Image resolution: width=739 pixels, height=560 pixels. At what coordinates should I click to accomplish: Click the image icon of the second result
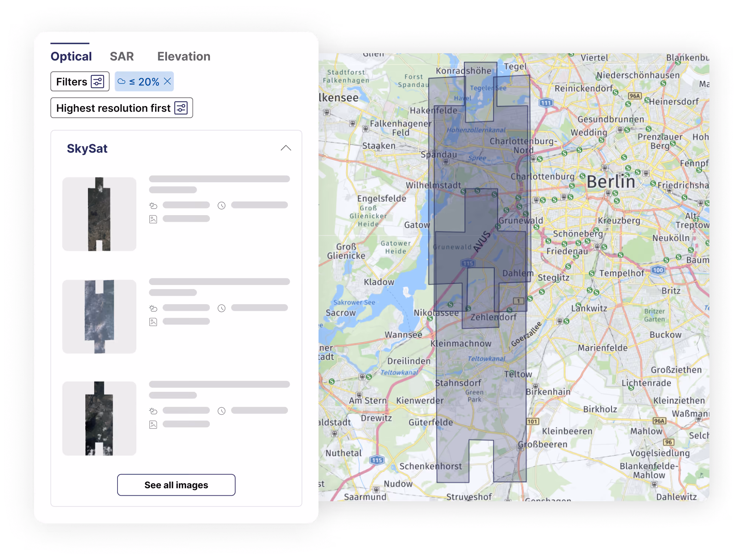coord(153,322)
